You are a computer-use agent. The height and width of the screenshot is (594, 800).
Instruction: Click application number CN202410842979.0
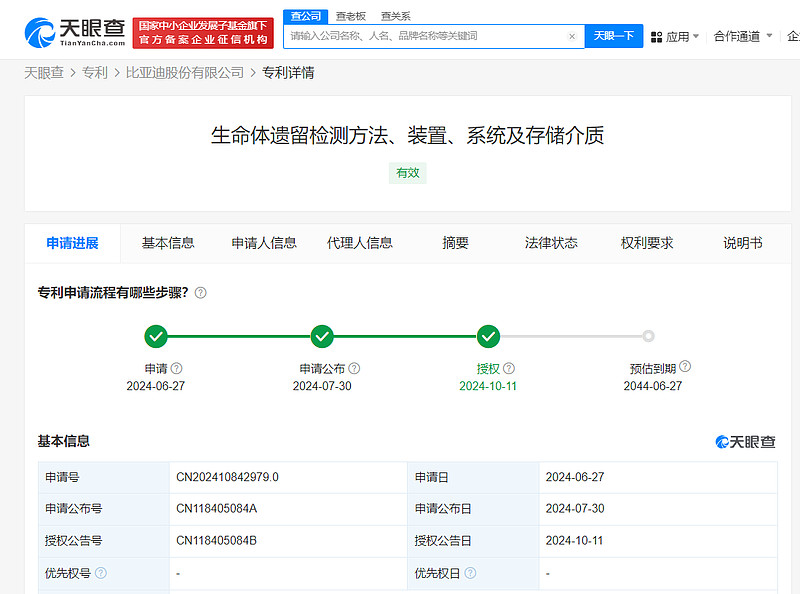(228, 477)
